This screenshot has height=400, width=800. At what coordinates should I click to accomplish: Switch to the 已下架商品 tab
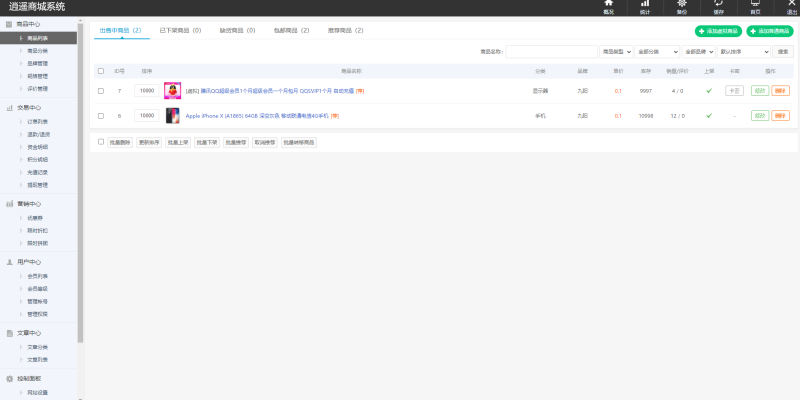[180, 31]
